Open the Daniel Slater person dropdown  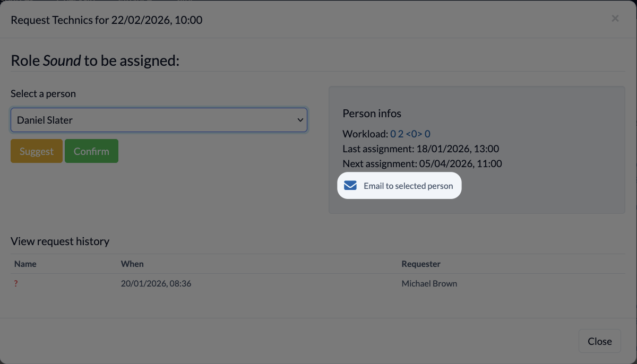159,120
